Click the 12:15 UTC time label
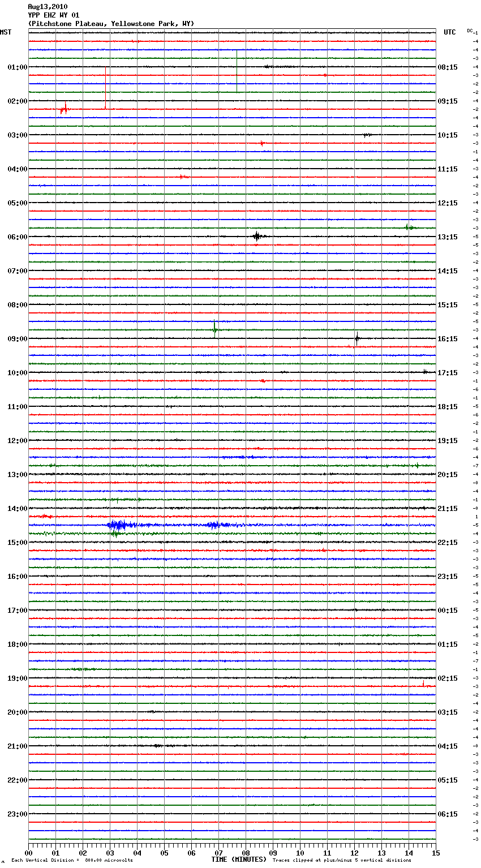Viewport: 481px width, 868px height. click(448, 203)
